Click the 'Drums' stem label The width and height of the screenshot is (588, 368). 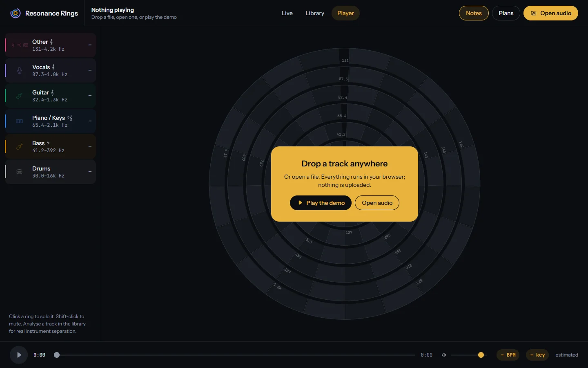(41, 168)
